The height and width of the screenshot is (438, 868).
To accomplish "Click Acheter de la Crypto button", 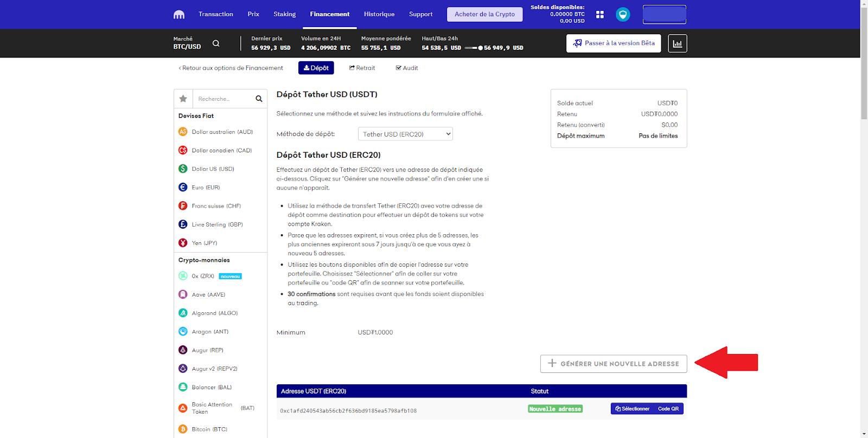I will [x=484, y=14].
